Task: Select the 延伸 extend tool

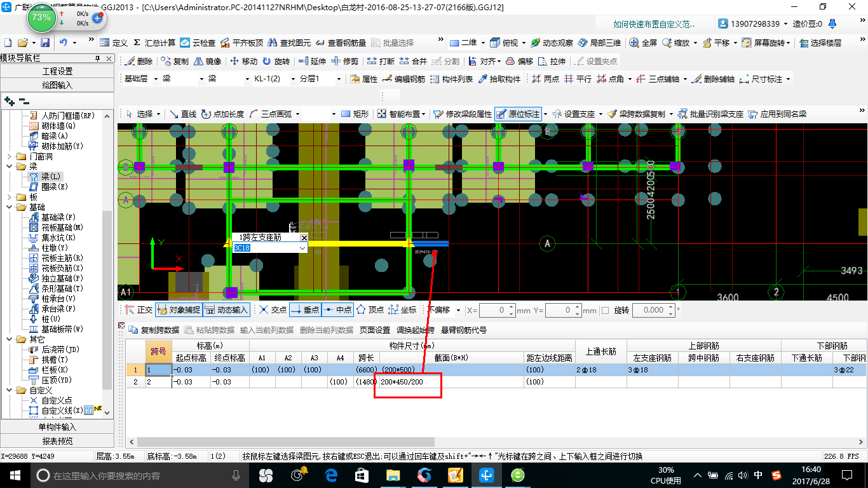Action: (312, 62)
